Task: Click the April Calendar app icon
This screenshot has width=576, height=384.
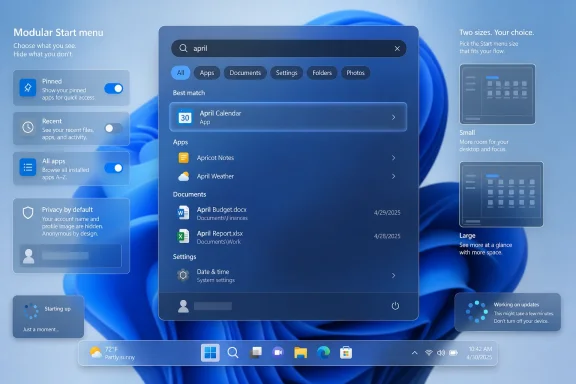Action: (185, 117)
